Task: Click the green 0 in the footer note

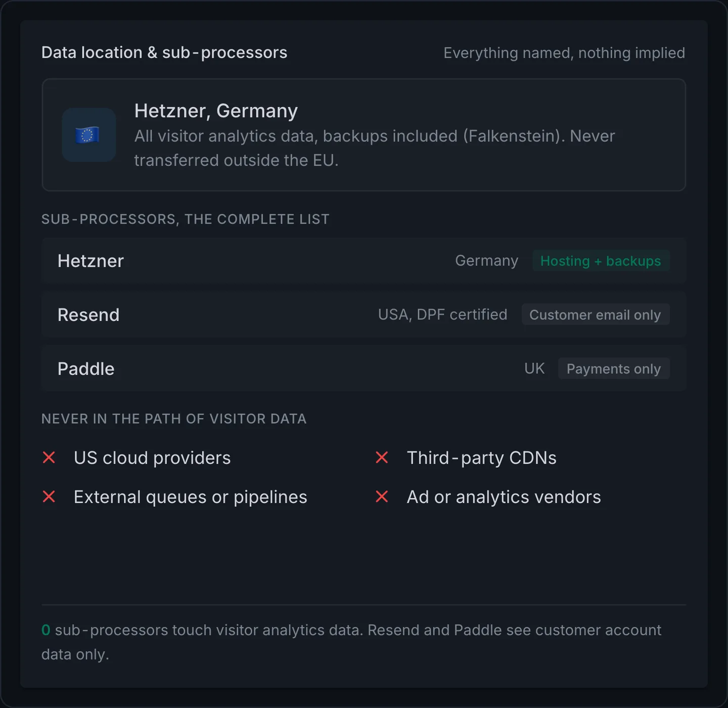Action: click(x=45, y=630)
